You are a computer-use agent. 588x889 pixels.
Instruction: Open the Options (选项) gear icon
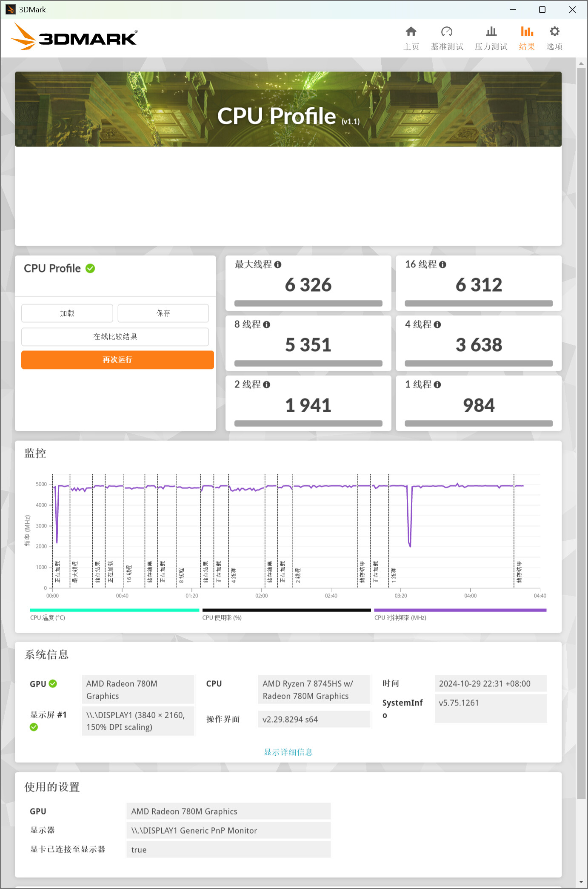(554, 32)
